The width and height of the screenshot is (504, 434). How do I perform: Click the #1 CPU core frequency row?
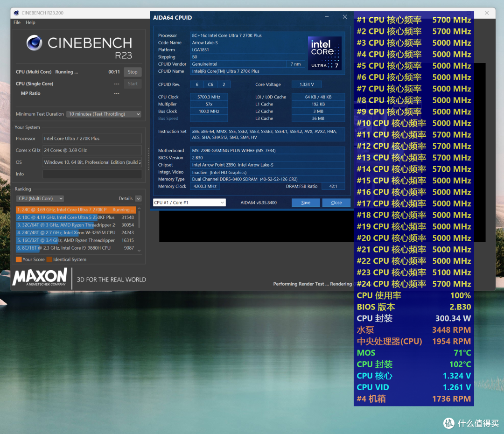click(413, 20)
